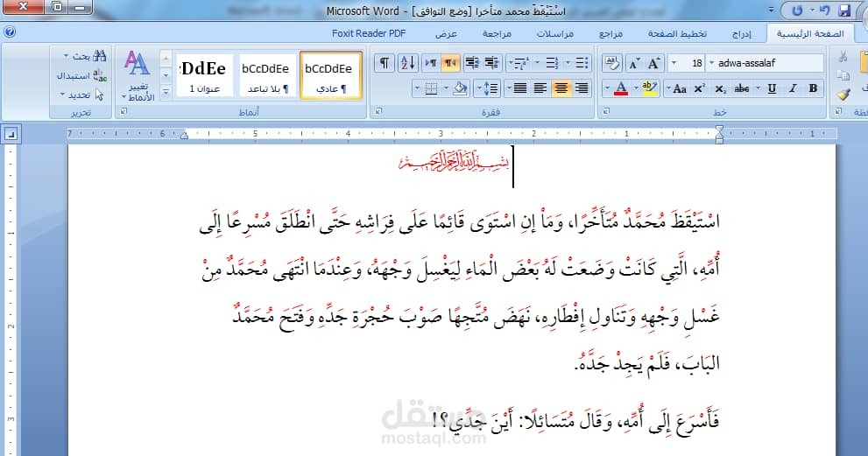
Task: Toggle Subscript formatting
Action: (x=720, y=88)
